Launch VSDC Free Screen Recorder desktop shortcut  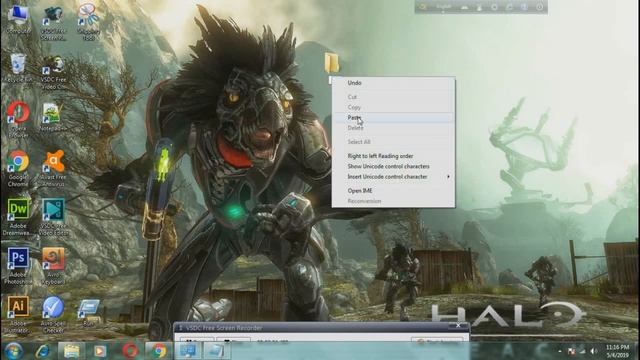click(53, 22)
